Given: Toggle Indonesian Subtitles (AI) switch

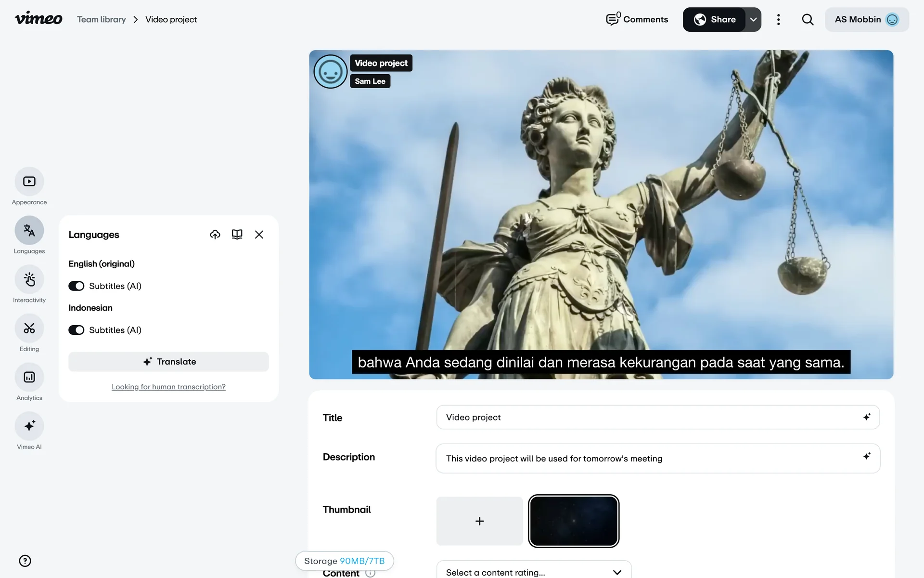Looking at the screenshot, I should tap(76, 330).
